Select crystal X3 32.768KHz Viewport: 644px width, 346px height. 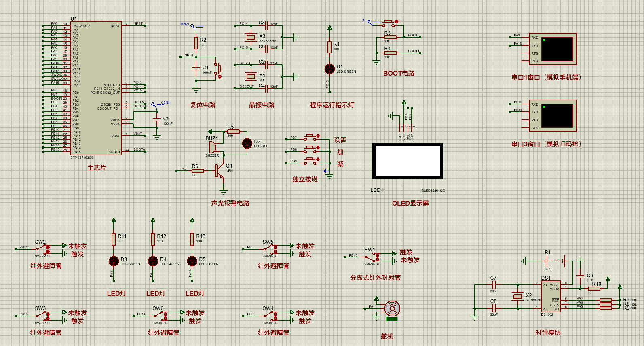pyautogui.click(x=251, y=37)
